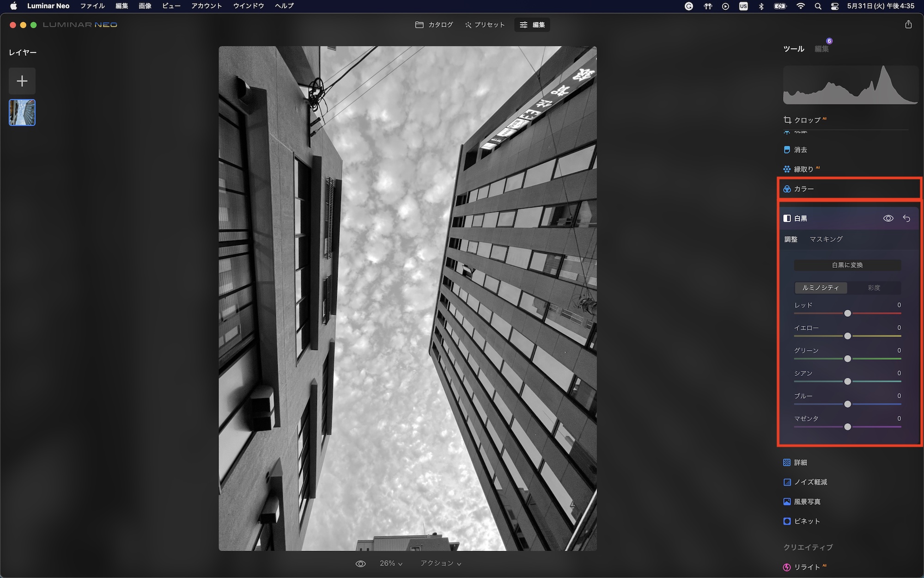This screenshot has height=578, width=924.
Task: Reset the Black & White tool with undo arrow
Action: [906, 219]
